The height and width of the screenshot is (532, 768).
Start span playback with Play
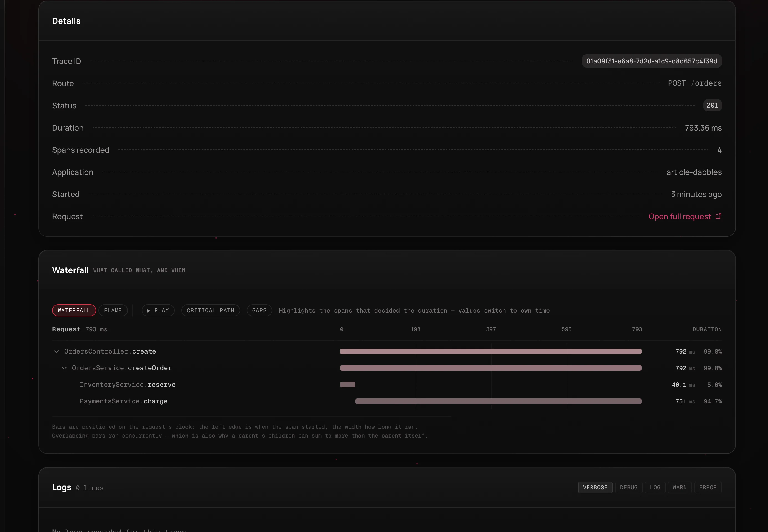(x=158, y=310)
